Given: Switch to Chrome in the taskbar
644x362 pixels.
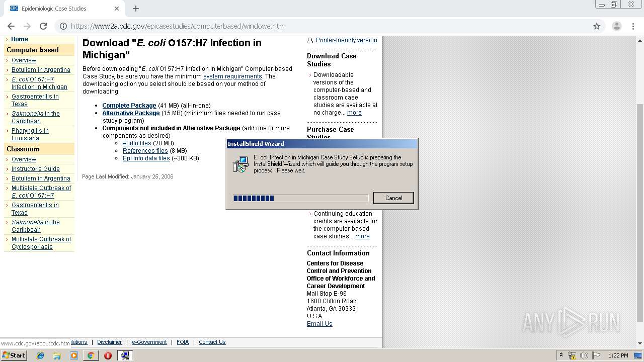Looking at the screenshot, I should [91, 355].
